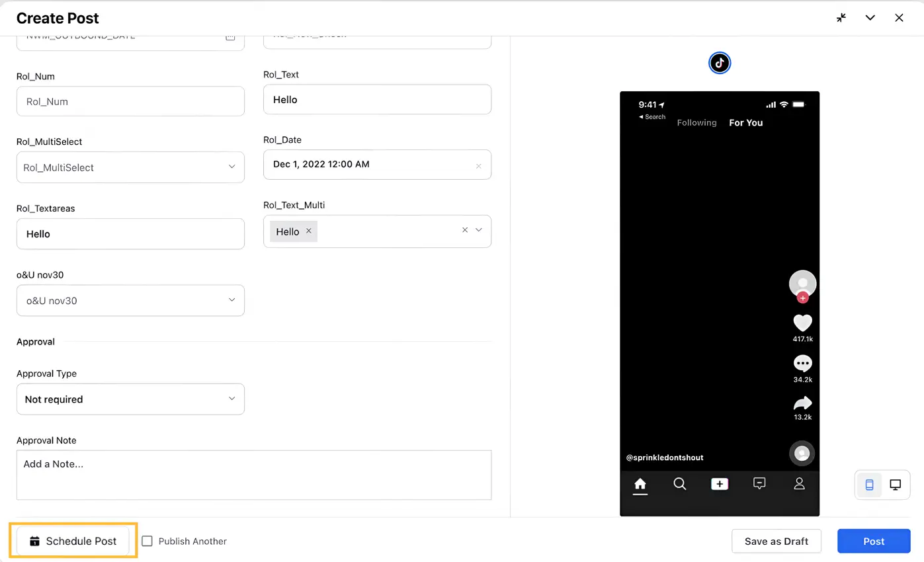The height and width of the screenshot is (562, 924).
Task: Switch to desktop preview icon
Action: tap(896, 485)
